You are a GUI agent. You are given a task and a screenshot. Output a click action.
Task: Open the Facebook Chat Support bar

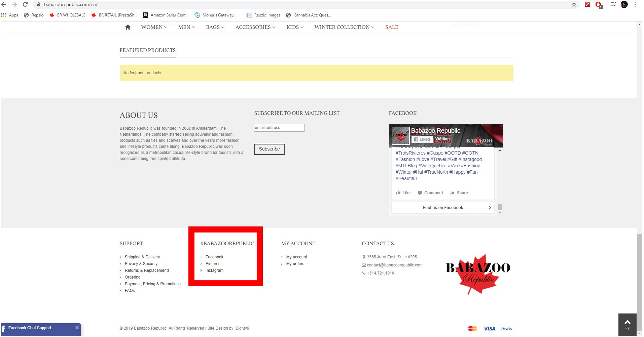(40, 329)
